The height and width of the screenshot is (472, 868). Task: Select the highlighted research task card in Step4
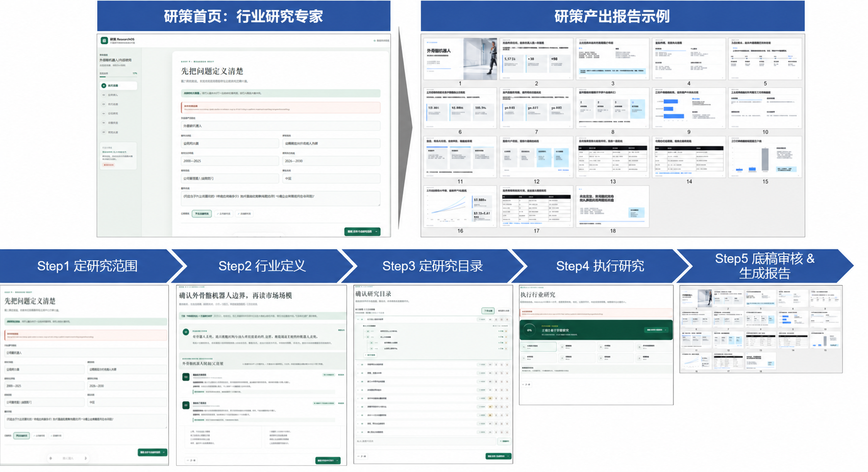pyautogui.click(x=539, y=347)
